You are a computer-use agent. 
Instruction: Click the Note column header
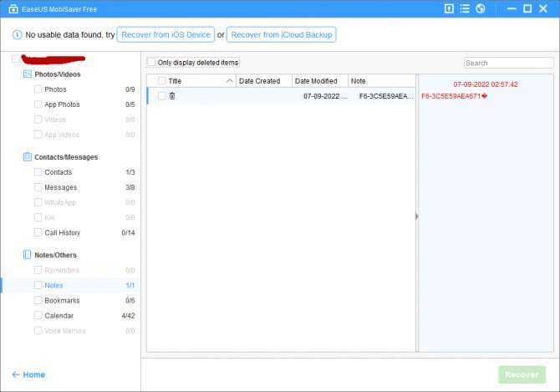[x=382, y=81]
